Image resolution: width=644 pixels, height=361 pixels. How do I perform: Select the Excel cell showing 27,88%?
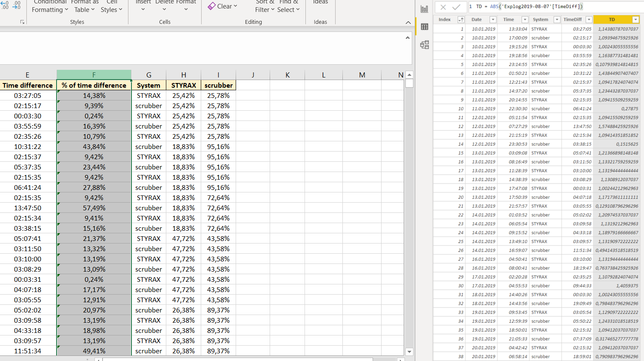pyautogui.click(x=94, y=187)
